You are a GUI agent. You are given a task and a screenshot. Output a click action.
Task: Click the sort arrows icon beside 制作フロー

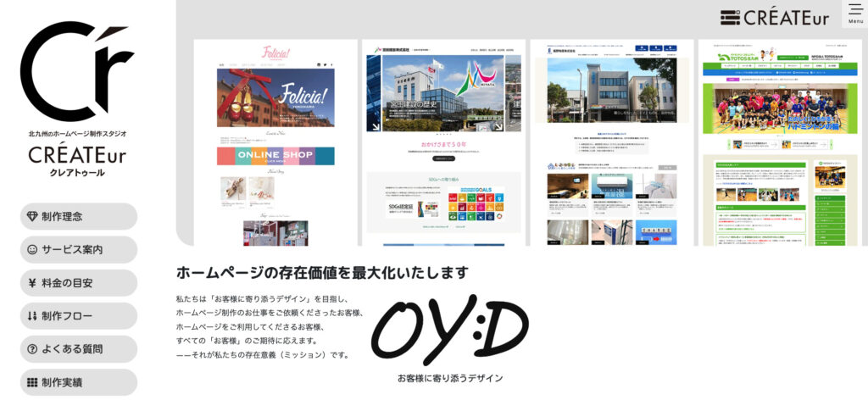click(32, 316)
